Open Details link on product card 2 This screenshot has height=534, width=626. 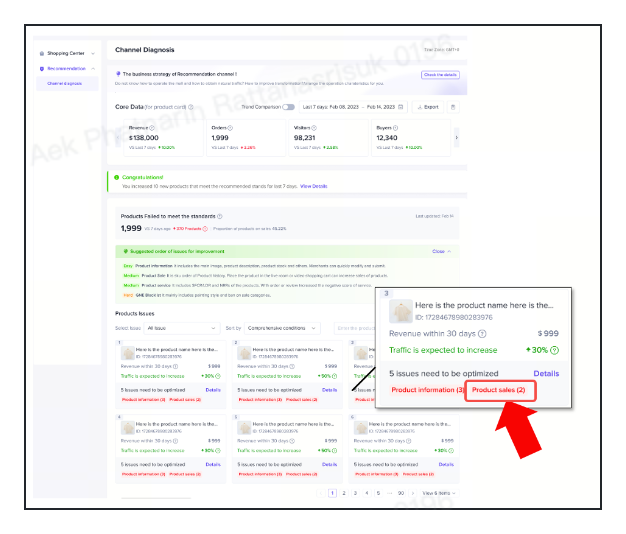[330, 390]
